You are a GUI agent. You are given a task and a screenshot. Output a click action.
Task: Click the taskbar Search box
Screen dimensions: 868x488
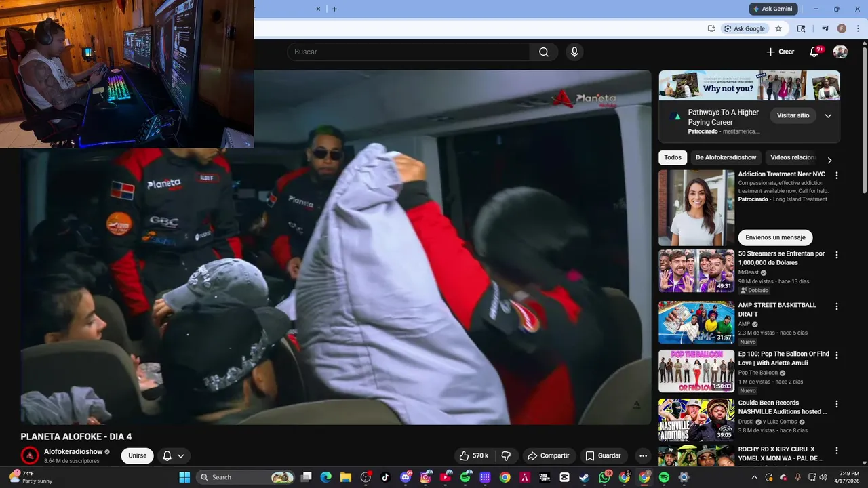tap(246, 477)
